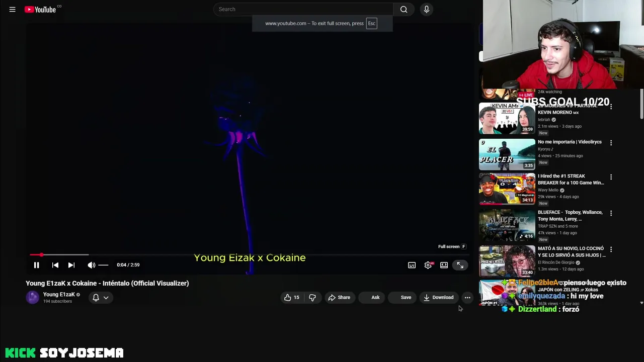Click the magnifier search button

404,9
